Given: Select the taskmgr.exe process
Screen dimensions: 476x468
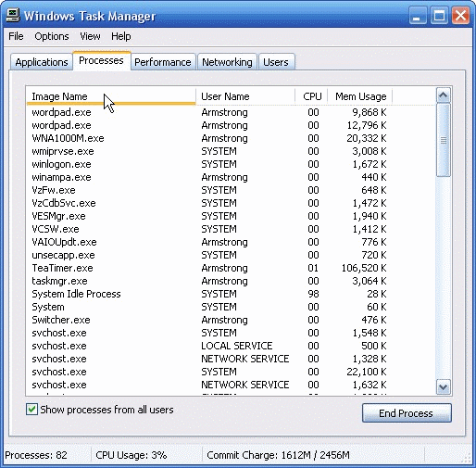Looking at the screenshot, I should coord(232,281).
